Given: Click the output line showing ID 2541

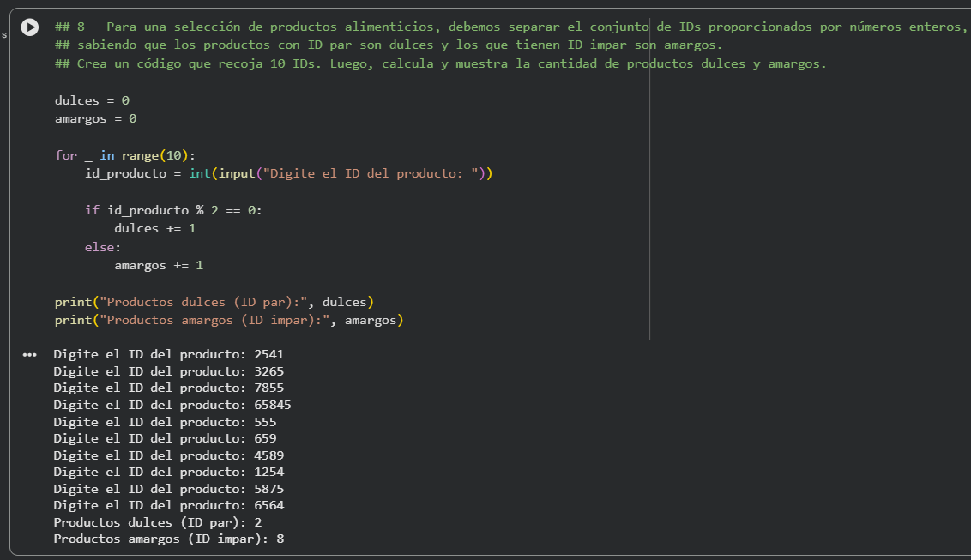Looking at the screenshot, I should coord(168,354).
